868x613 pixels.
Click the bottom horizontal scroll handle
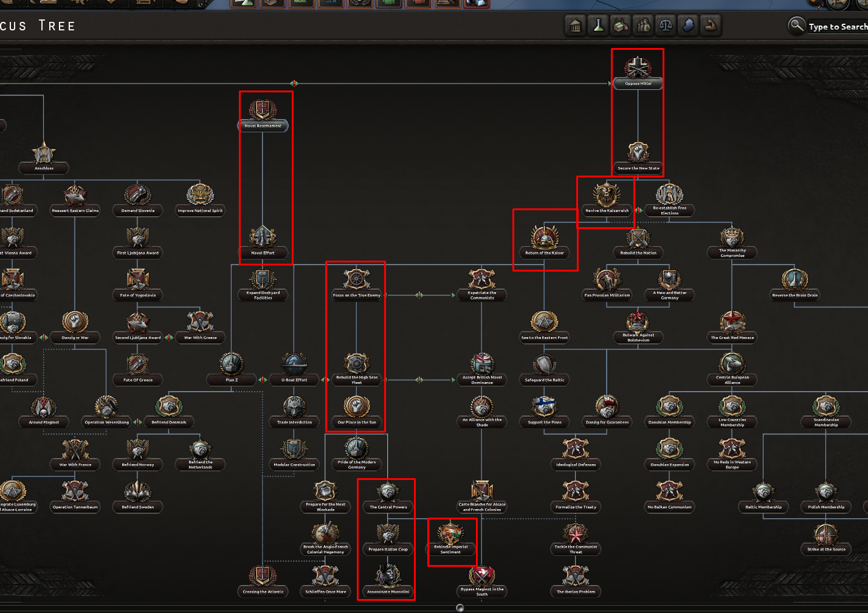click(x=460, y=608)
